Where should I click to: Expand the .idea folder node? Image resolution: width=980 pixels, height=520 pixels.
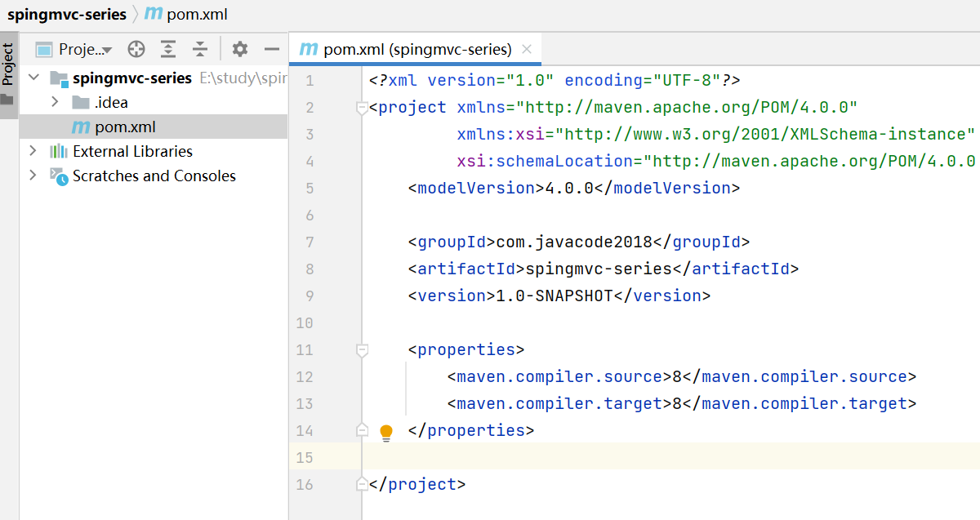point(55,102)
